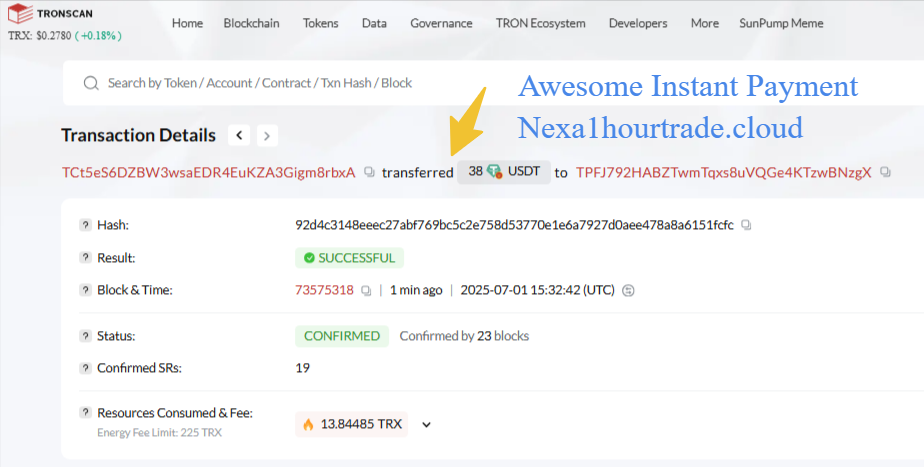Click the help icon next to Confirmed SRs
The image size is (924, 467).
click(x=85, y=368)
